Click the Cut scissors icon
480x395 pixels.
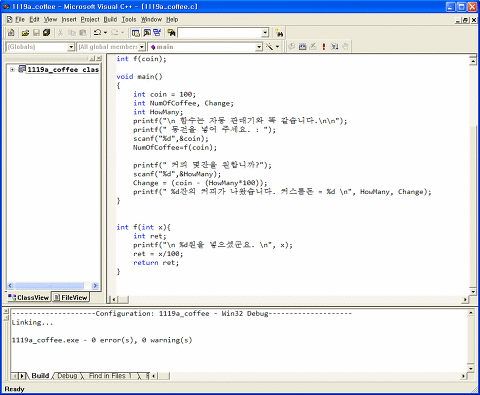tap(60, 33)
